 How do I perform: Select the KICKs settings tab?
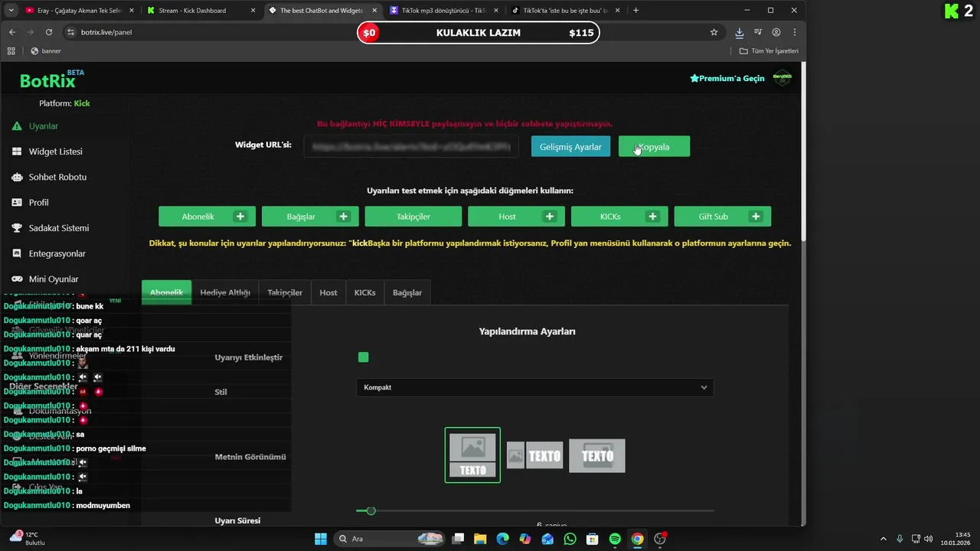point(365,292)
